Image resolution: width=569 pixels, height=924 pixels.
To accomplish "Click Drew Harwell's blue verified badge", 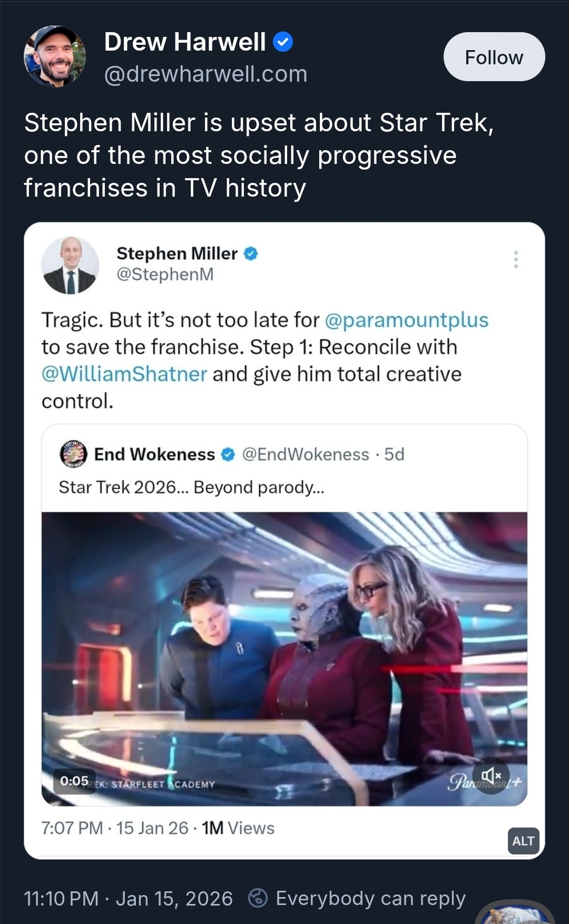I will pyautogui.click(x=283, y=42).
